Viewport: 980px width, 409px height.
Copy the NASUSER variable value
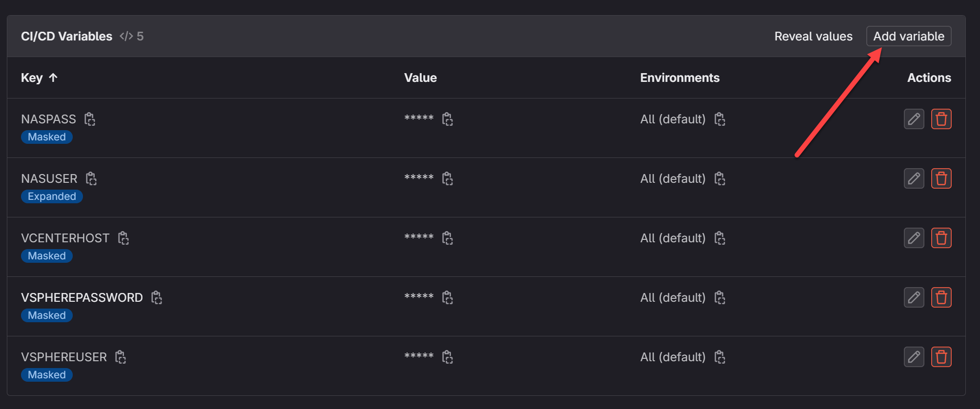[x=448, y=178]
